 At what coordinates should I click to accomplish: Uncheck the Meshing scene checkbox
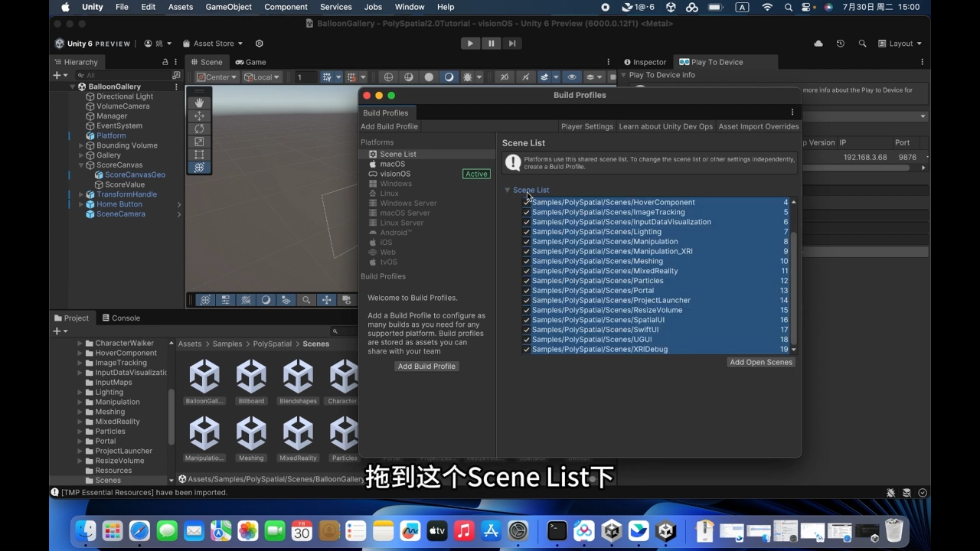point(527,262)
